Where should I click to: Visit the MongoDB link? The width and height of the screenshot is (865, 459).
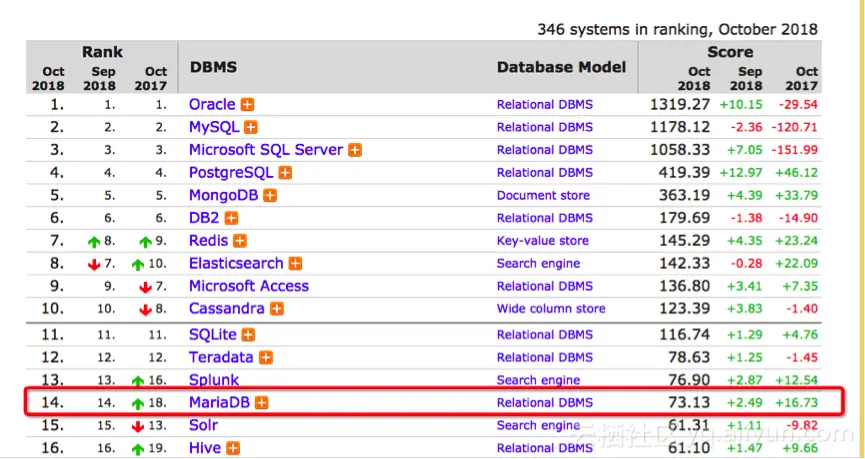pyautogui.click(x=223, y=195)
